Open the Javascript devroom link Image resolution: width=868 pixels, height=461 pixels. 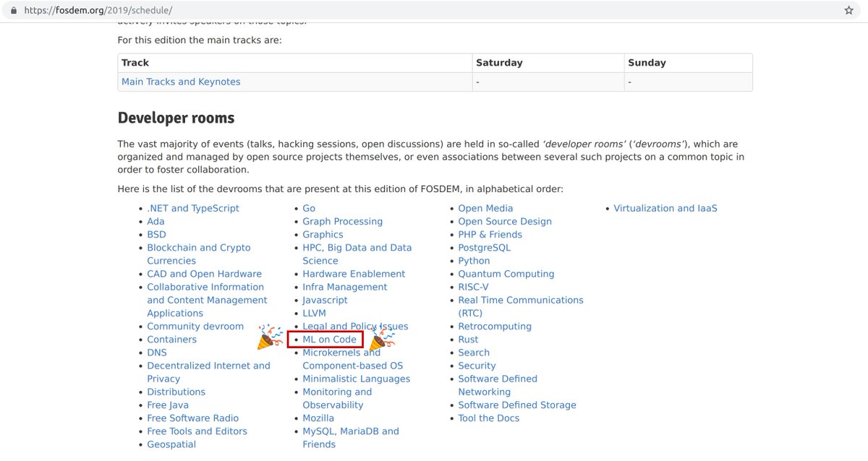325,300
